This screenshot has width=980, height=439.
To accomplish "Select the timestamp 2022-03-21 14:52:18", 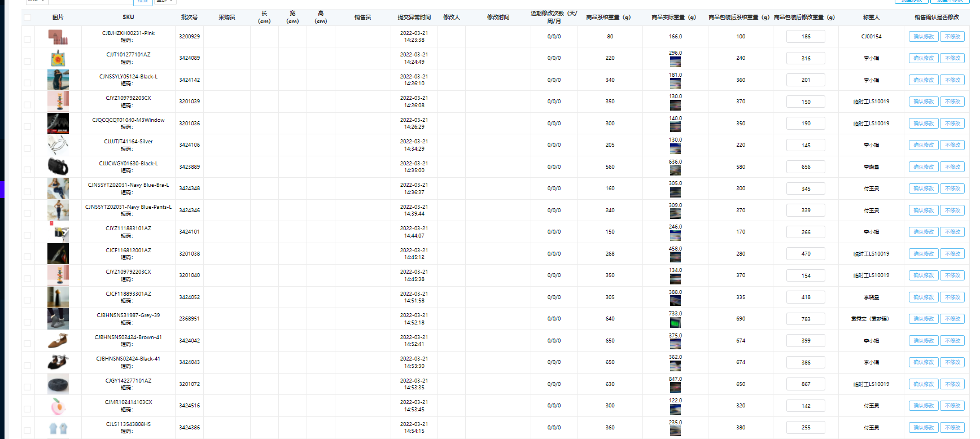I will coord(414,319).
